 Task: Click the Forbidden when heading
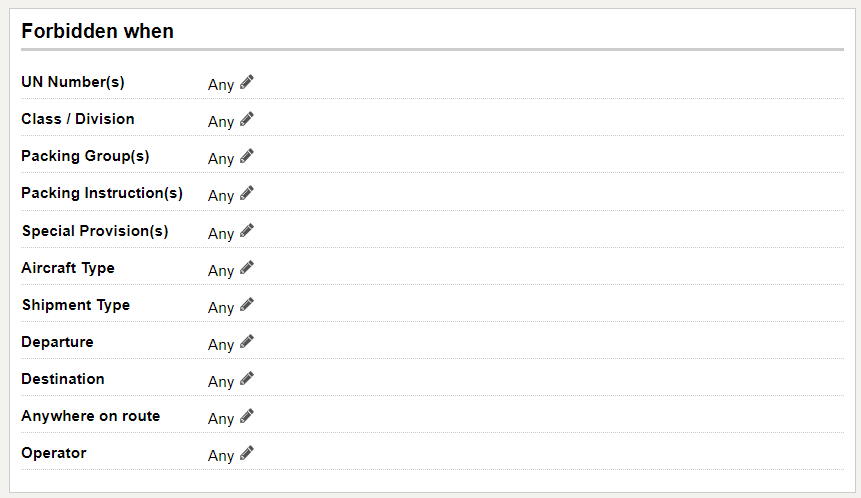tap(98, 31)
